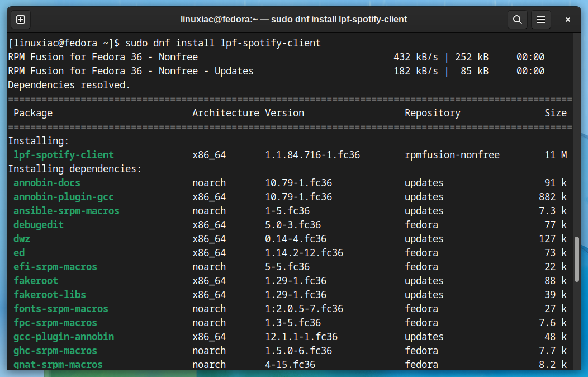Click the 11 M size value
The height and width of the screenshot is (377, 588).
click(556, 155)
